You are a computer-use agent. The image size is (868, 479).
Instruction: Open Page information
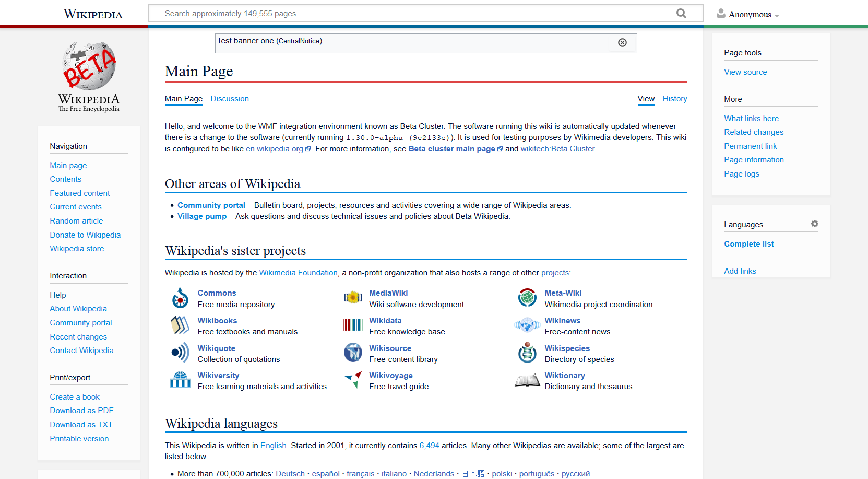(x=754, y=160)
